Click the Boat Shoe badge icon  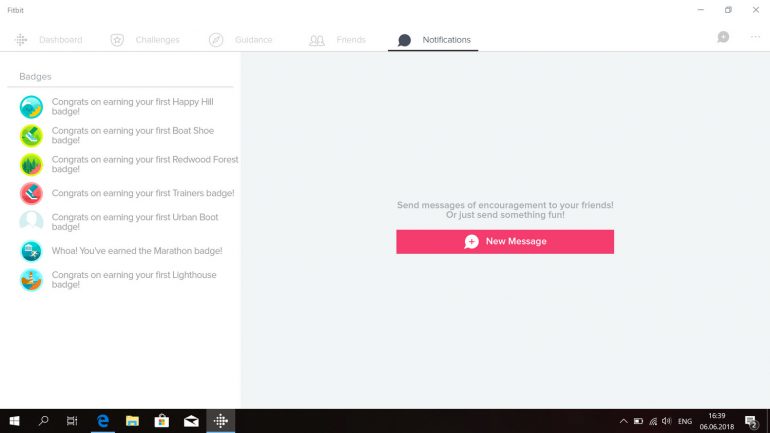click(x=32, y=136)
